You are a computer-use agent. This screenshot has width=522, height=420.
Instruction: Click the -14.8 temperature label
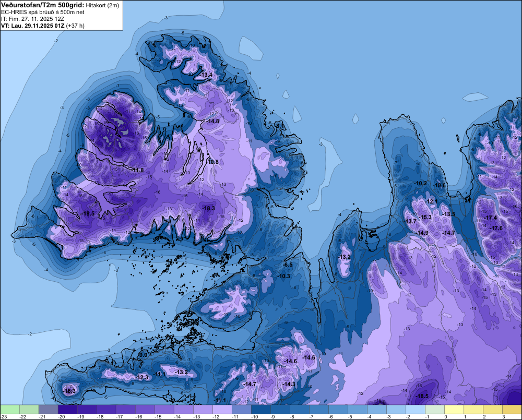[x=213, y=121]
